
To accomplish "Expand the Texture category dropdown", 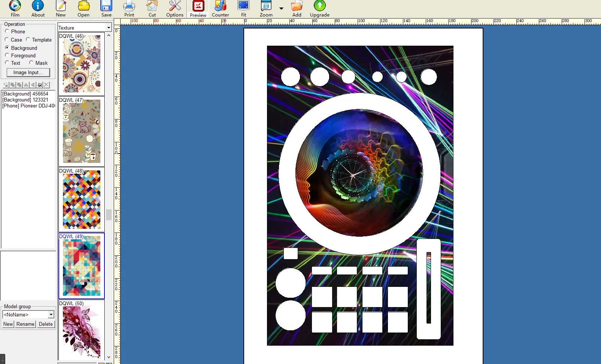I will coord(109,28).
